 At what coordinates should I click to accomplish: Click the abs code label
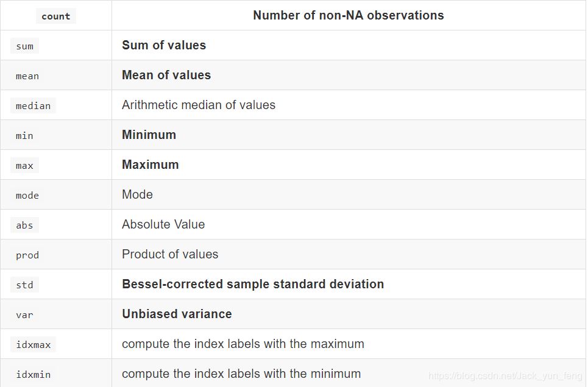click(25, 225)
